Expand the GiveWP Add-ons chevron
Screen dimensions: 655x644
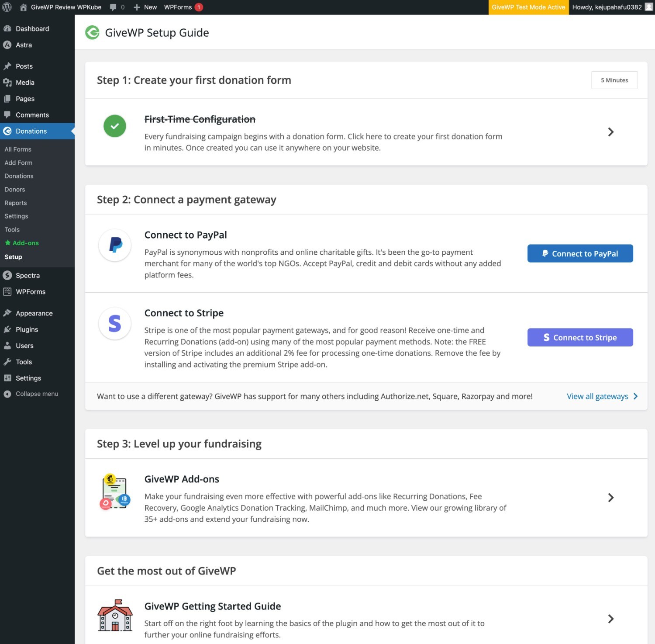click(x=610, y=498)
